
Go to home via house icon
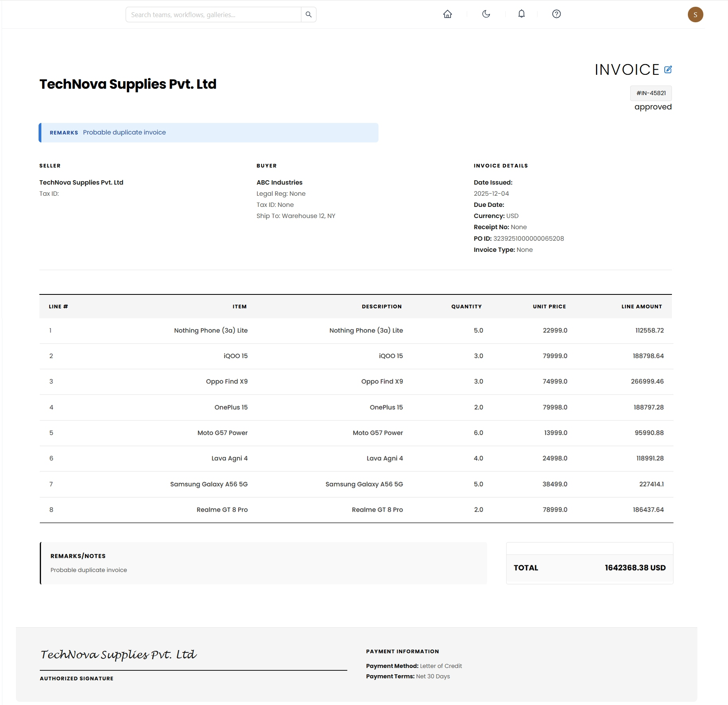pyautogui.click(x=447, y=14)
